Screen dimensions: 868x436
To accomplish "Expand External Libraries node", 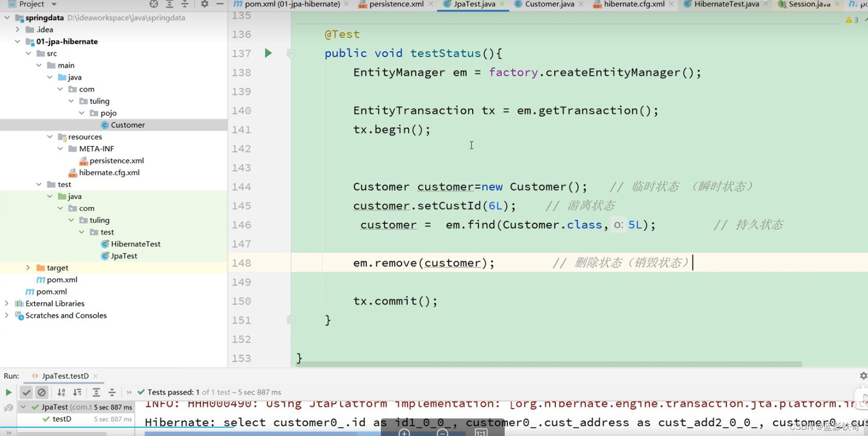I will pos(7,303).
